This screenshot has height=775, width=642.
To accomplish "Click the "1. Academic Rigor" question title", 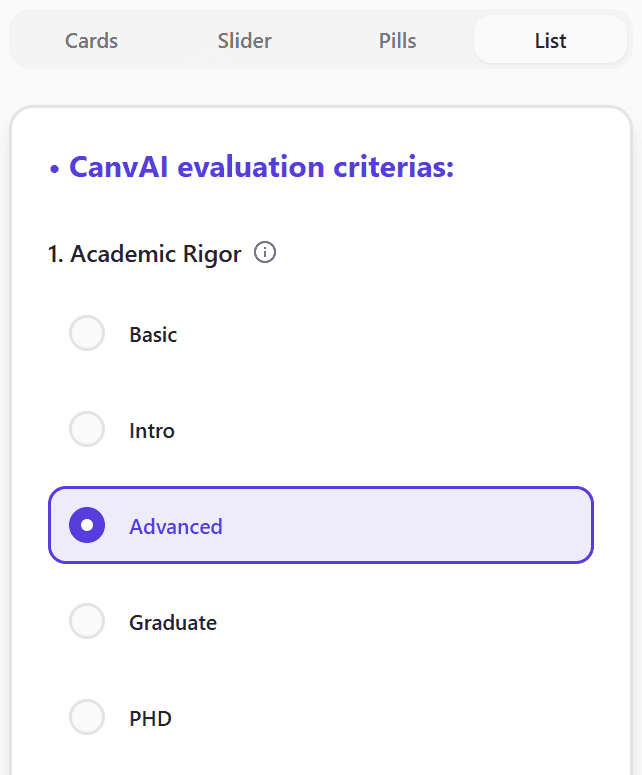I will click(x=145, y=254).
